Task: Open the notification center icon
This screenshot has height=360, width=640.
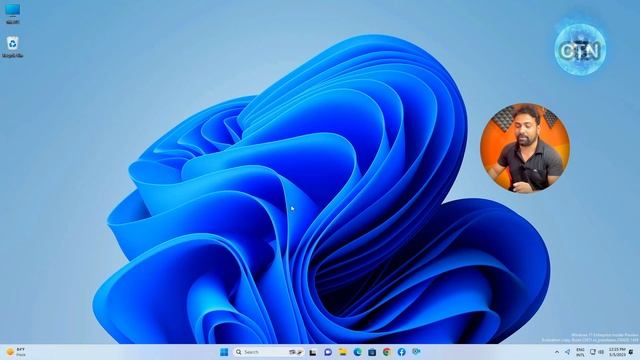Action: (x=631, y=352)
